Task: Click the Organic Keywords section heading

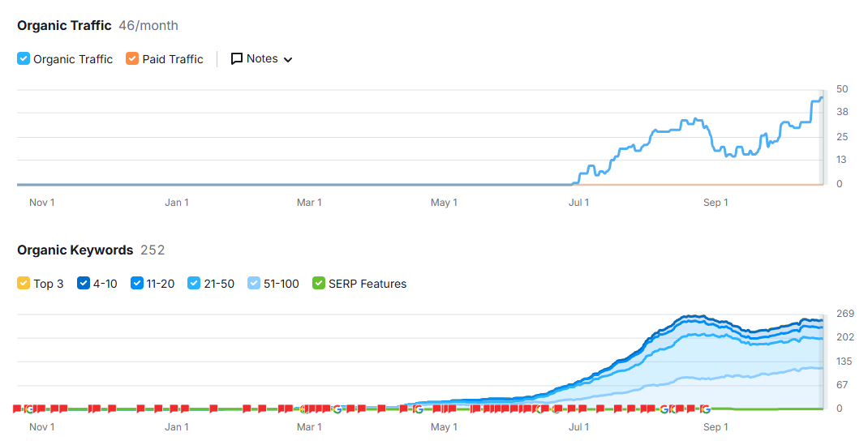Action: (75, 250)
